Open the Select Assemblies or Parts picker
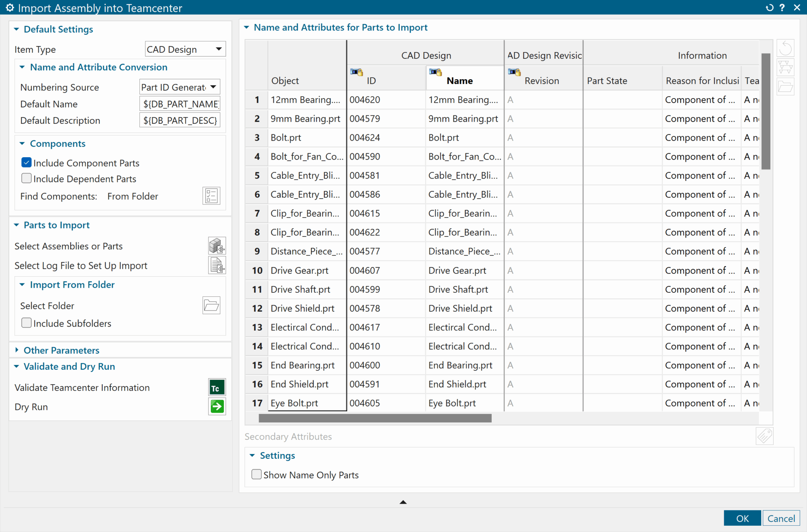The image size is (807, 532). 217,246
